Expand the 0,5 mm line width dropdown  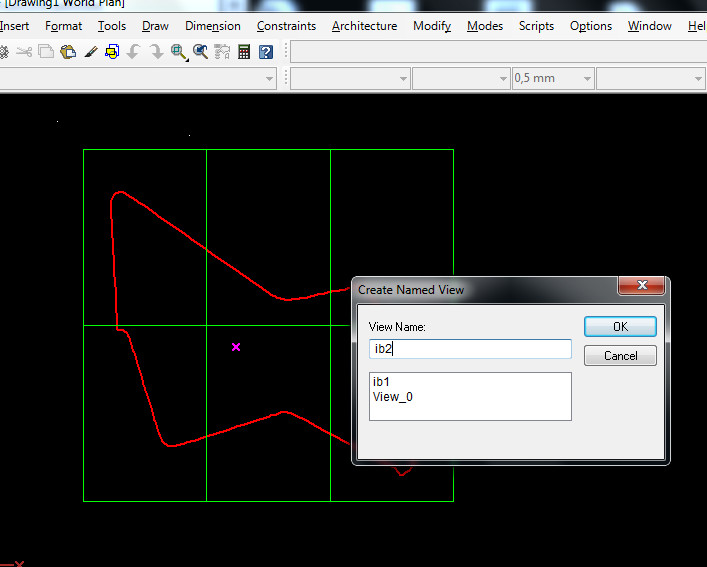coord(587,78)
